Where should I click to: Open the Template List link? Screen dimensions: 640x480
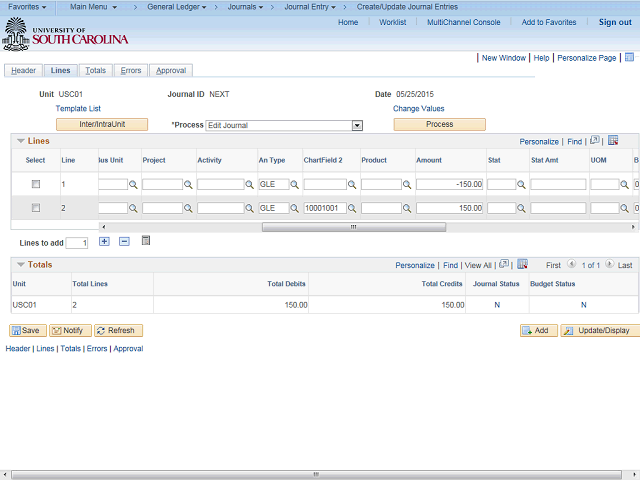(78, 109)
